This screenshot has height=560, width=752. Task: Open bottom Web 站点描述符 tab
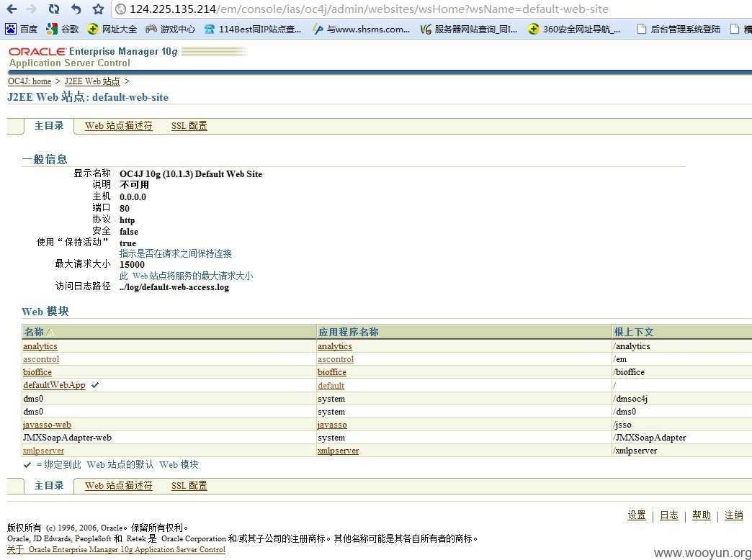tap(118, 486)
